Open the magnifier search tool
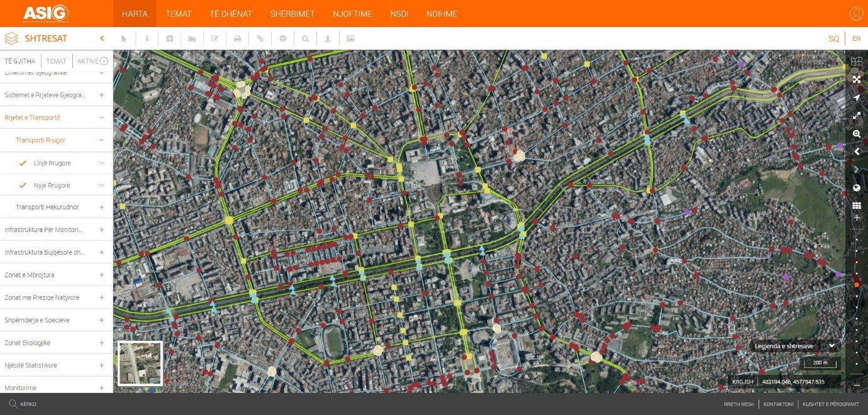Screen dimensions: 868x415 (305, 38)
